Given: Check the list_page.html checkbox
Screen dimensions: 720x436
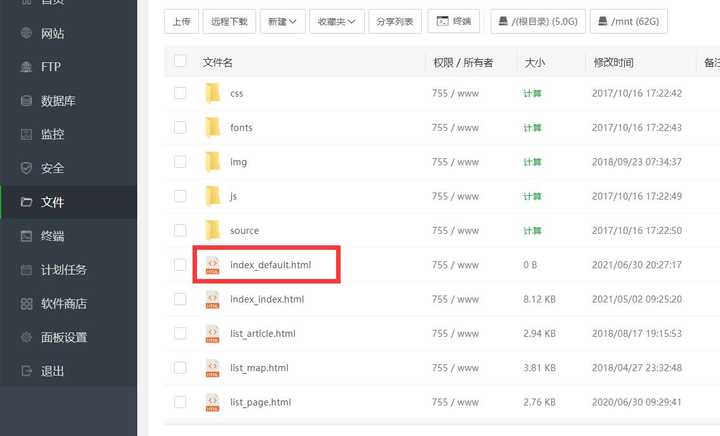Looking at the screenshot, I should (180, 402).
